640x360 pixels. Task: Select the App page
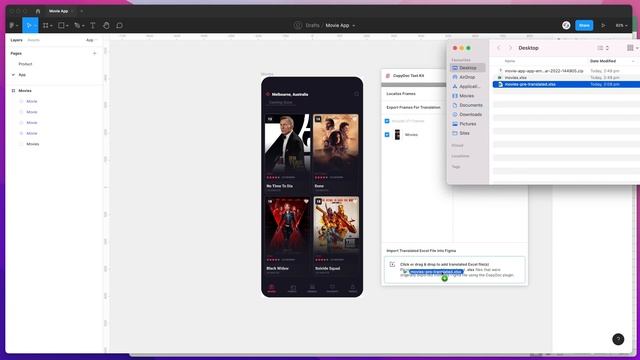click(22, 75)
